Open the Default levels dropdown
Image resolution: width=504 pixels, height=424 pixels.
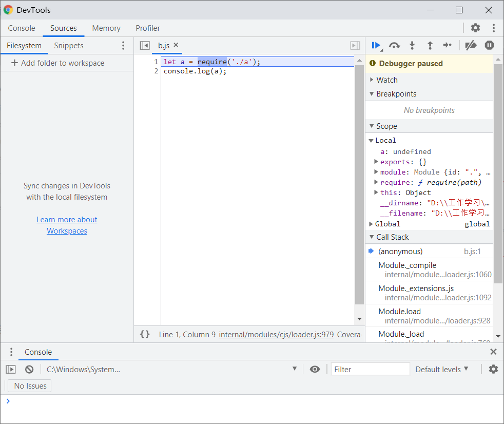(441, 369)
